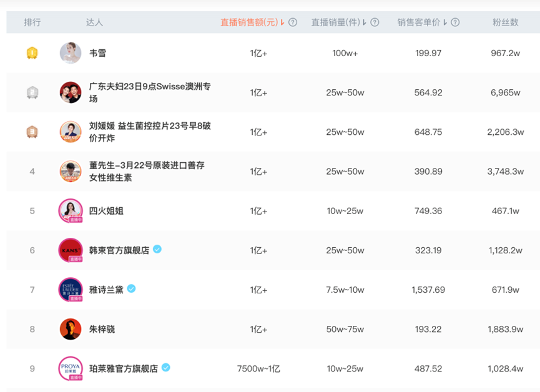540x392 pixels.
Task: Open the KANS brand avatar
Action: tap(71, 250)
